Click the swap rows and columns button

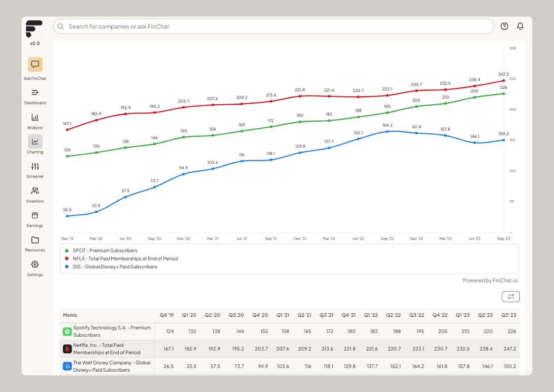(511, 297)
